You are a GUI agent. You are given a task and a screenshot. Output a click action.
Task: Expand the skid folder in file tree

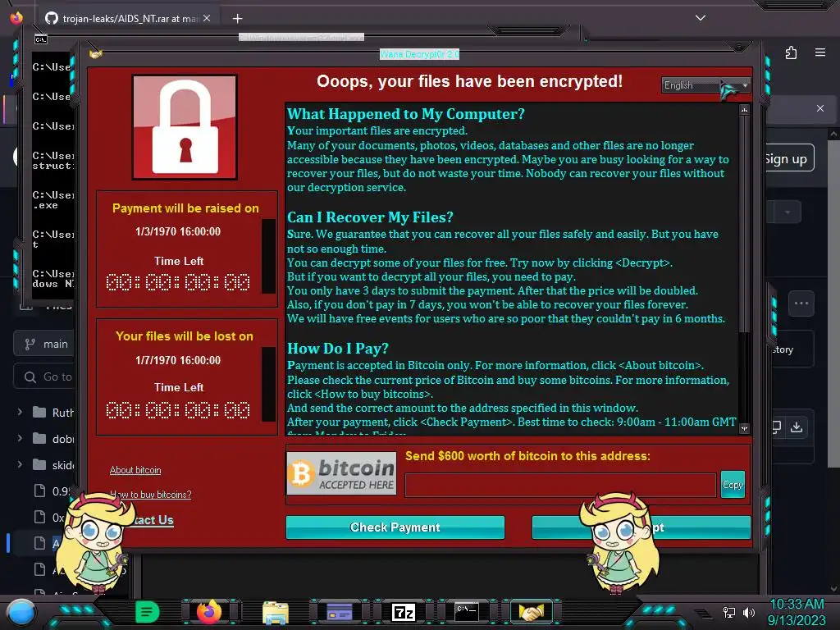[x=20, y=464]
